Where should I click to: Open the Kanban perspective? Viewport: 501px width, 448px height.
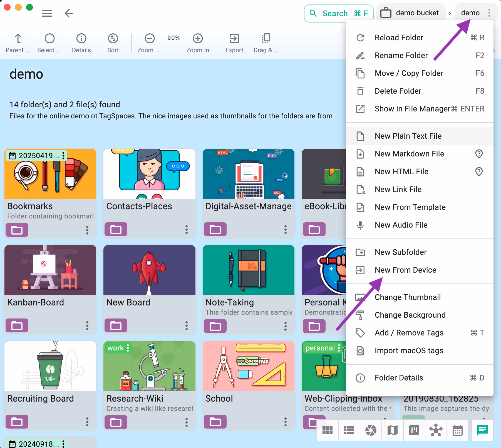tap(413, 430)
